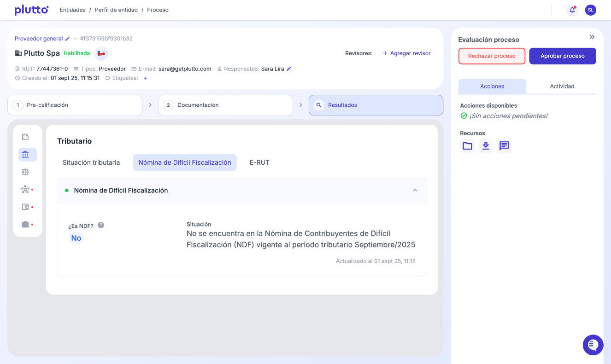Select the wallet sidebar icon
Screen dimensions: 611x364
click(26, 207)
